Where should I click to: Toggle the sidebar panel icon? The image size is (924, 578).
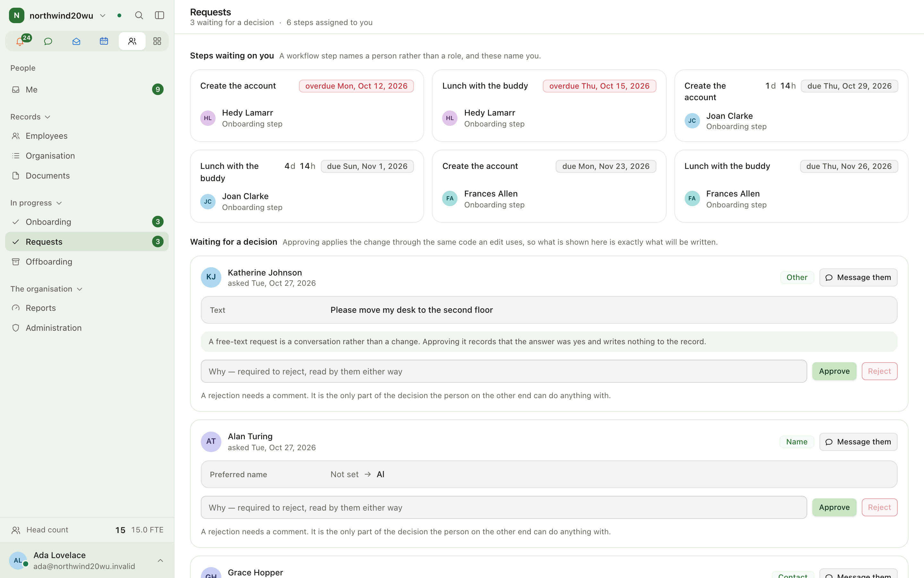click(159, 15)
